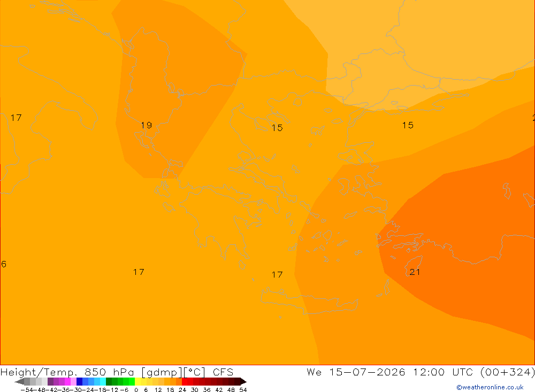Click the 'Height/Temp. 850 hPa' map title

tap(67, 372)
